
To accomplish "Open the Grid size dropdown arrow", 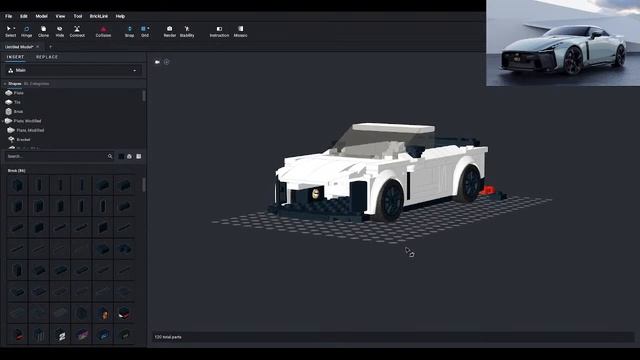I will coord(148,29).
